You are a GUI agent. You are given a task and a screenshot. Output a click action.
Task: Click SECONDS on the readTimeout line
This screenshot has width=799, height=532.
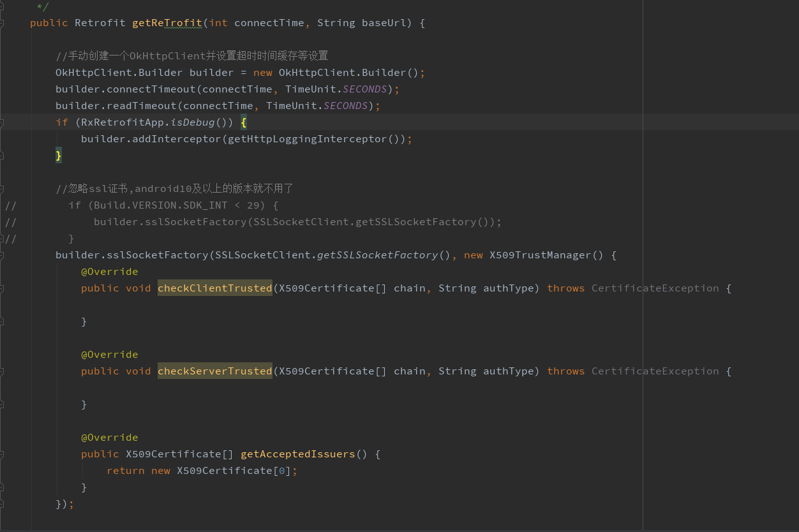346,106
